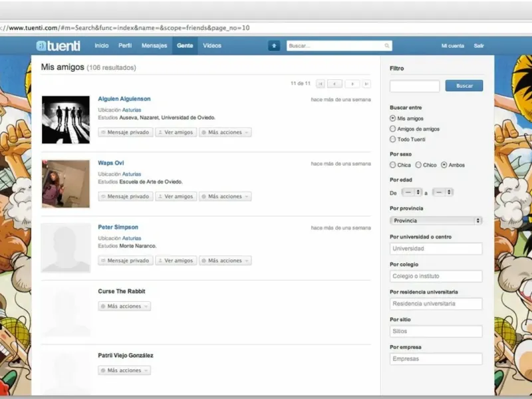Go to last results page arrow

coord(366,84)
